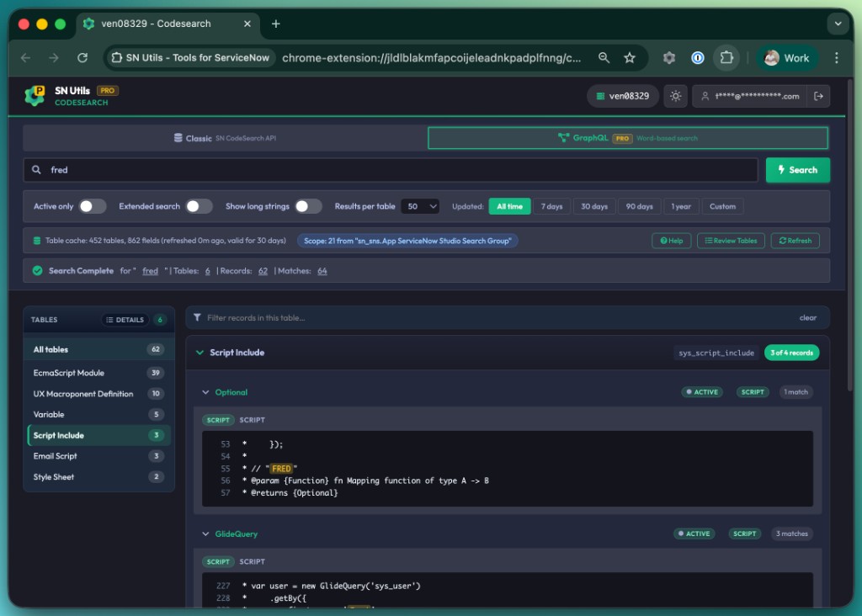
Task: Select the 90 days updated filter
Action: coord(640,207)
